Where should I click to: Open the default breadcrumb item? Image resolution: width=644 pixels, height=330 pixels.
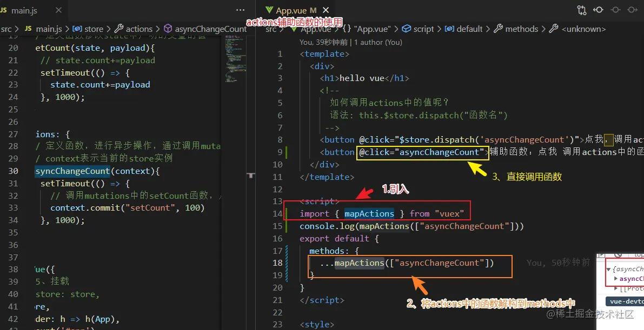pyautogui.click(x=464, y=29)
